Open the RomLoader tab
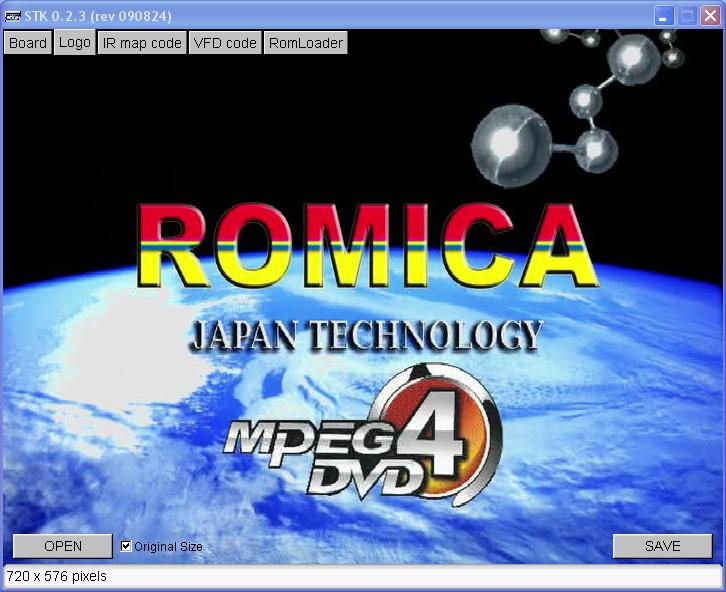726x592 pixels. click(x=306, y=43)
